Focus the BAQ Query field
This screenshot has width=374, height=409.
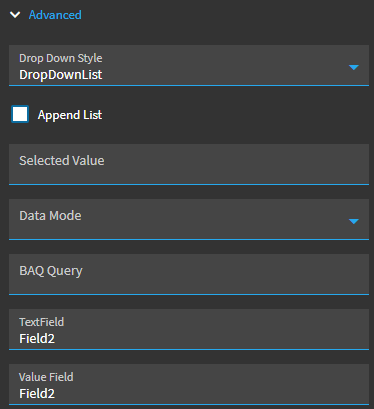(x=189, y=274)
